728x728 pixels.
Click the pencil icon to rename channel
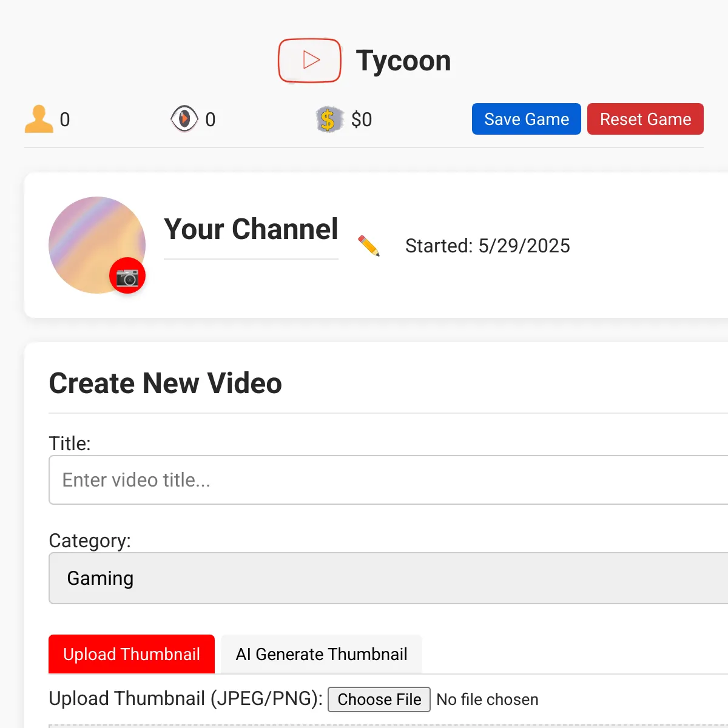369,246
